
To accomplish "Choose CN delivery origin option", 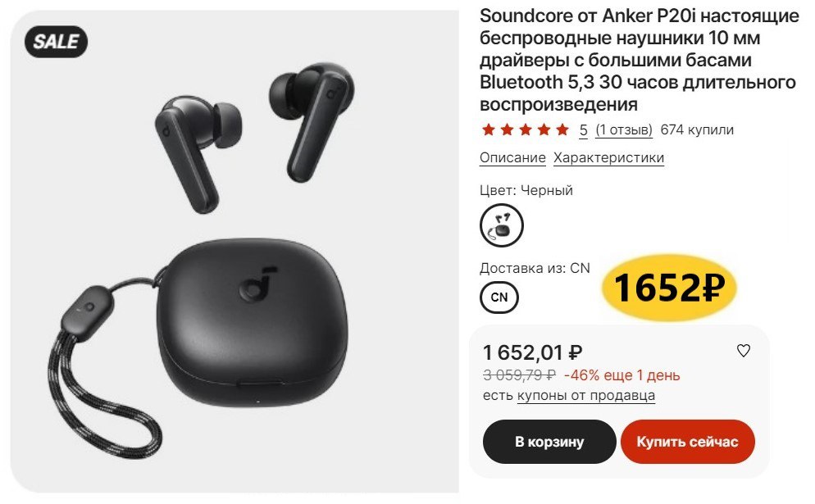I will pos(499,297).
